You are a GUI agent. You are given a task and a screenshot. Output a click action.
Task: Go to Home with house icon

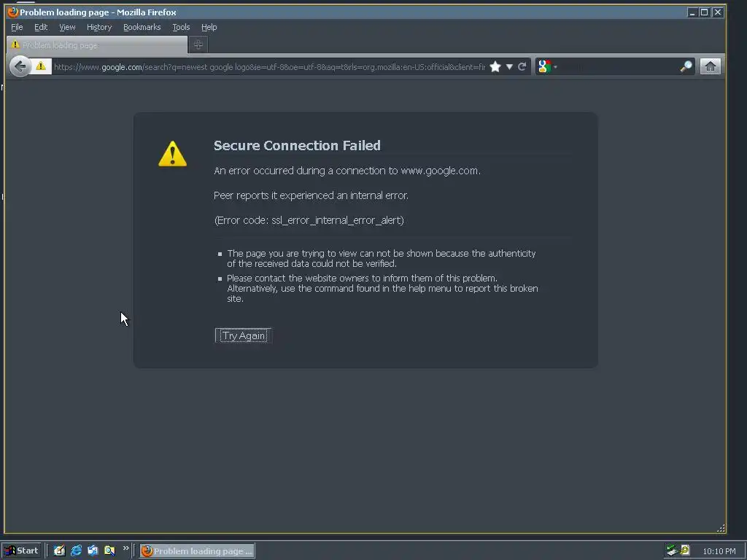(710, 66)
